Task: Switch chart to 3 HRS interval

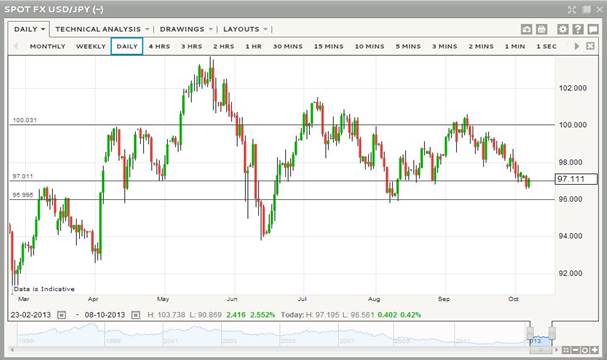Action: tap(192, 46)
